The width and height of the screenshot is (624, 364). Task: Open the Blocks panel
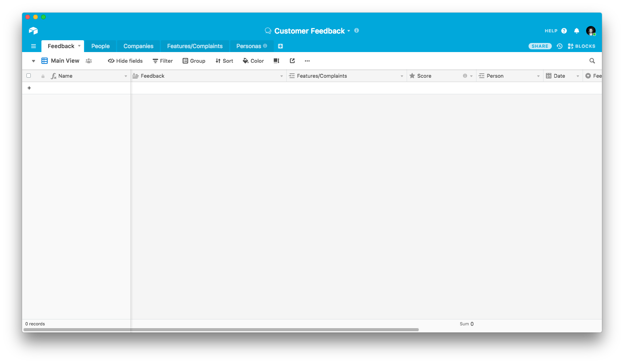(581, 46)
